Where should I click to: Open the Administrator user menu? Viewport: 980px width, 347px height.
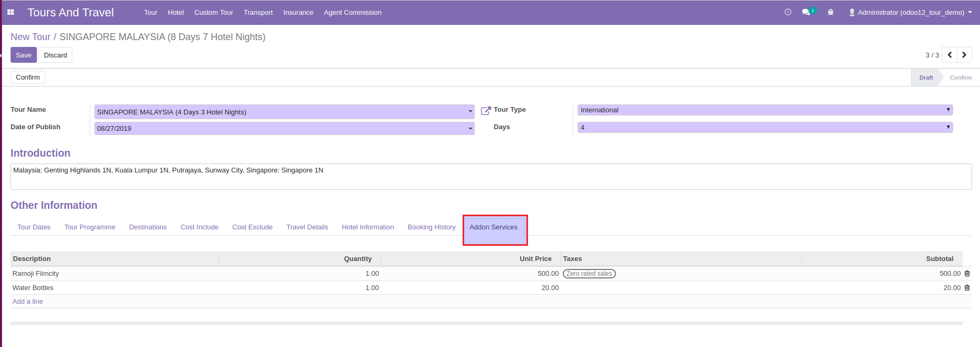coord(910,12)
